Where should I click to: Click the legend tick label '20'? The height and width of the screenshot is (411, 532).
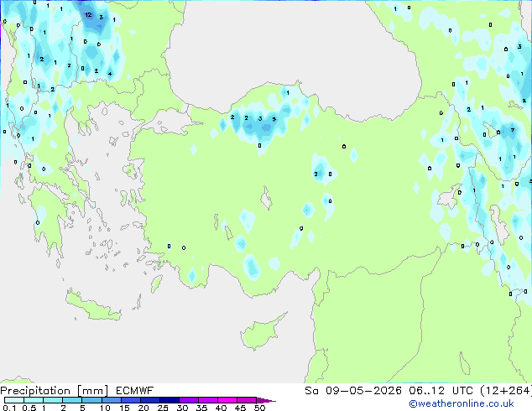143,408
